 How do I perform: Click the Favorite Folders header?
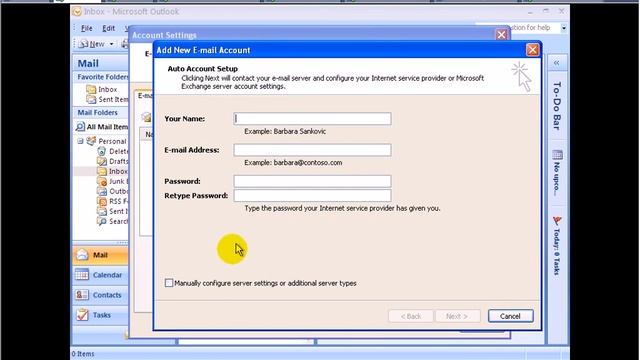[102, 77]
